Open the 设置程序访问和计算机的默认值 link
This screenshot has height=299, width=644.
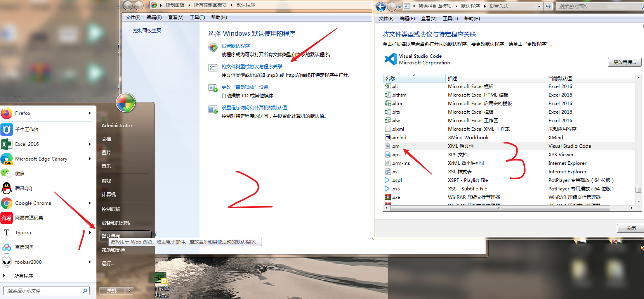tap(254, 108)
